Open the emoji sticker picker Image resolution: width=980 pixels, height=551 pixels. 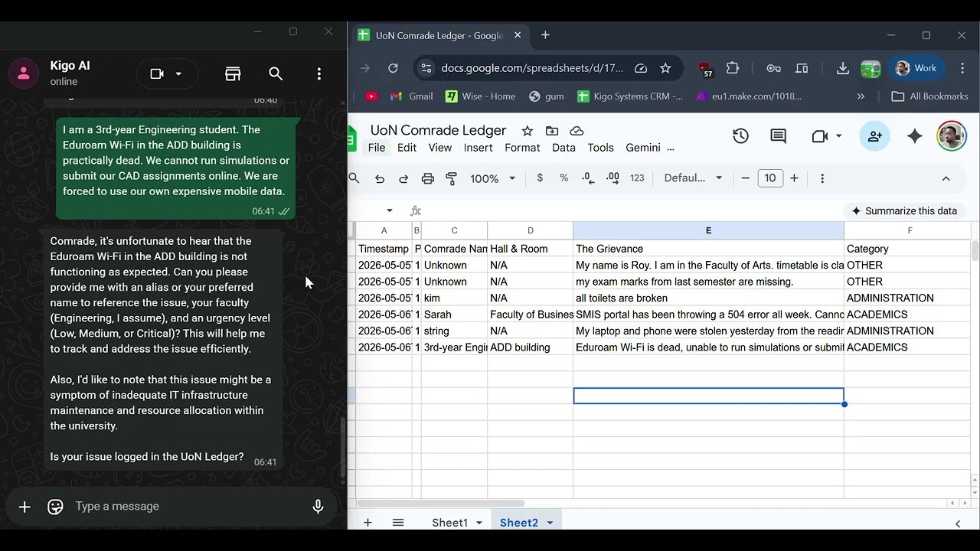tap(55, 507)
